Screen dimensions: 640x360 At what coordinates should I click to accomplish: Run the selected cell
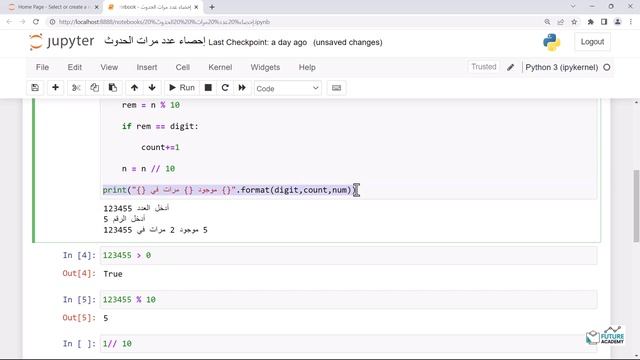click(182, 88)
